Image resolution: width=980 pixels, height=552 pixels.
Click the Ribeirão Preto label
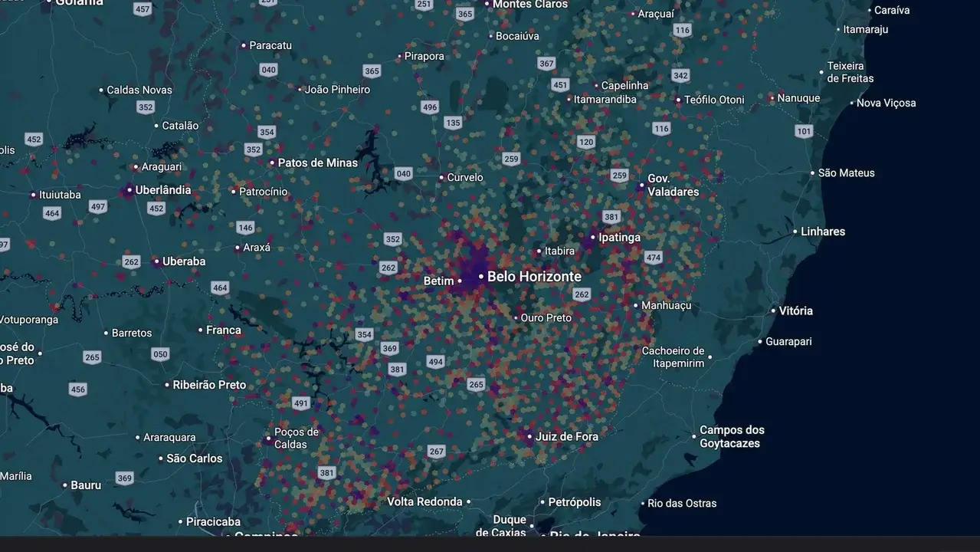[209, 385]
